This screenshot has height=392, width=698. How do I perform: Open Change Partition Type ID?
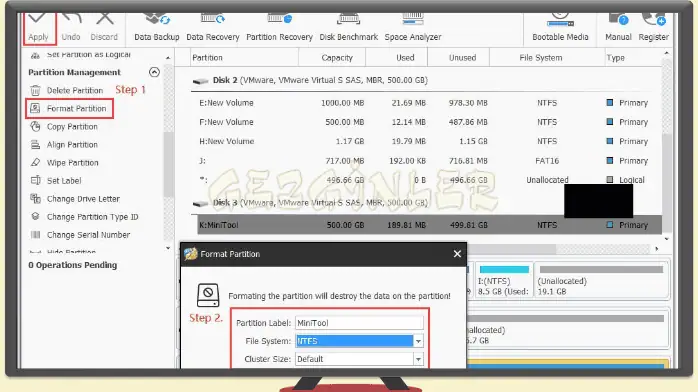click(84, 217)
